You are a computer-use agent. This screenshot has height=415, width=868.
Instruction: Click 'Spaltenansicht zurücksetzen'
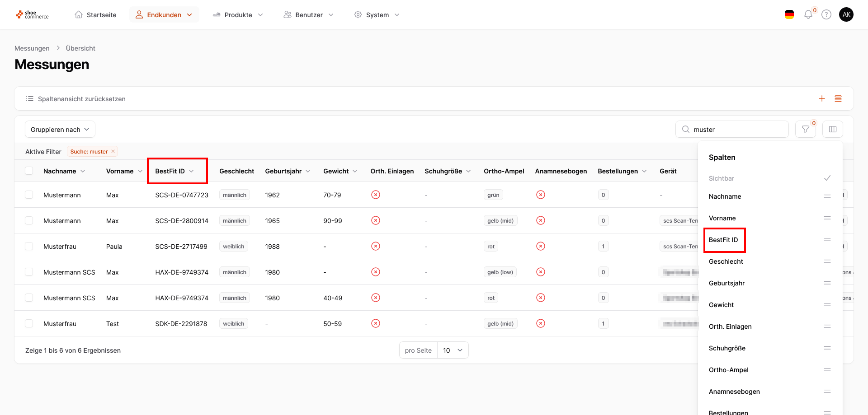81,99
